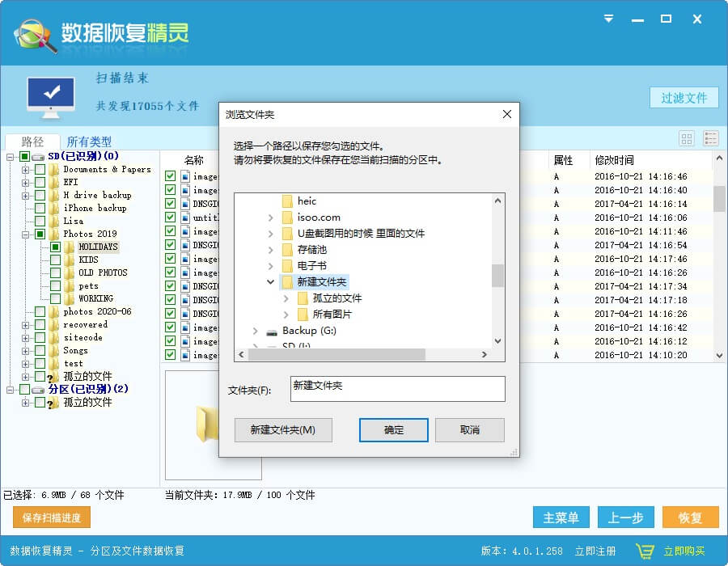Click the dialog folder tree vertical scrollbar thumb
The height and width of the screenshot is (566, 728).
point(497,276)
